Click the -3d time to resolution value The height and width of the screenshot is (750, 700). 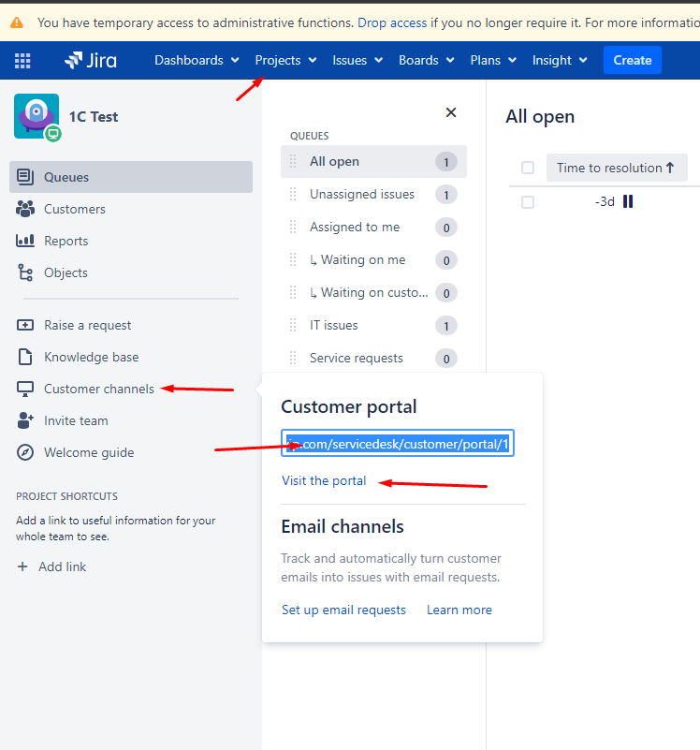point(605,202)
